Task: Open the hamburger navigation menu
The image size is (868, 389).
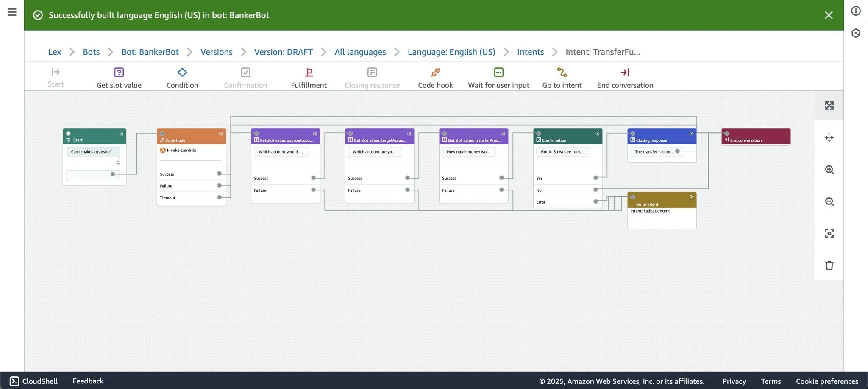Action: coord(12,12)
